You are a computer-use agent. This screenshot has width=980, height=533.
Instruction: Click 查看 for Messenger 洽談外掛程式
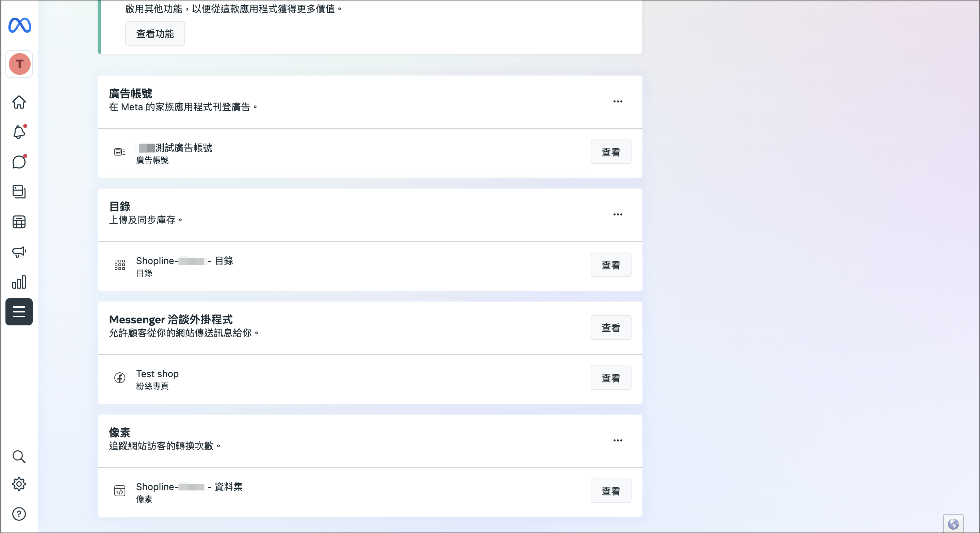611,327
